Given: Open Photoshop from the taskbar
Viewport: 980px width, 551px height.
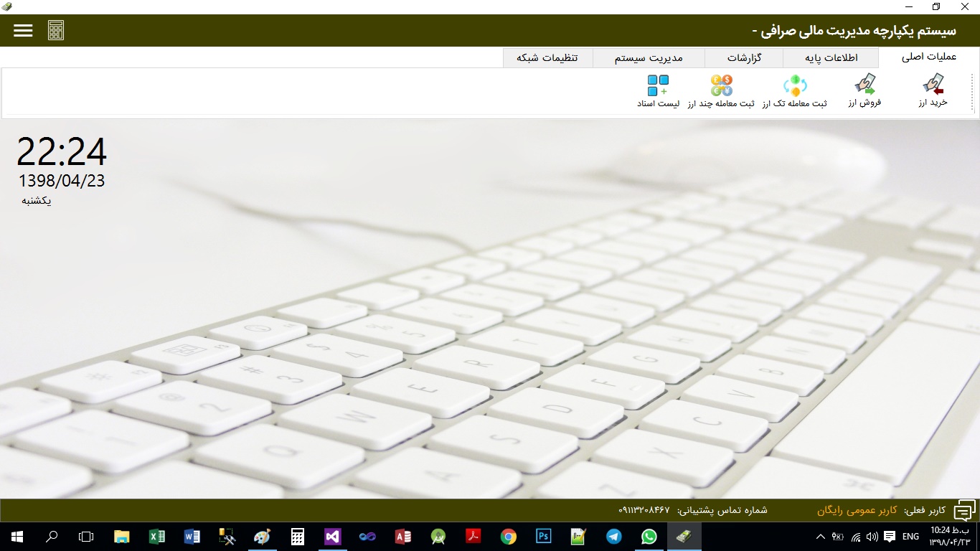Looking at the screenshot, I should (544, 537).
